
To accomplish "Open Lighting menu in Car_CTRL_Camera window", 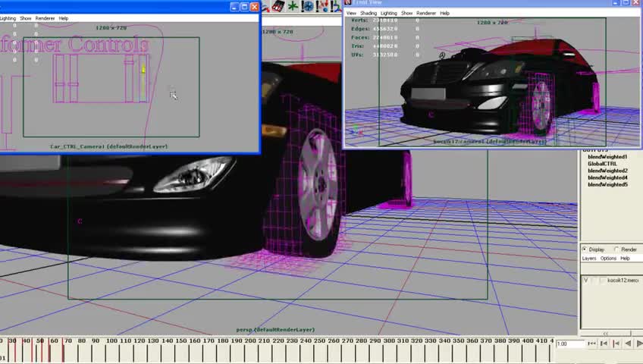I will point(8,18).
